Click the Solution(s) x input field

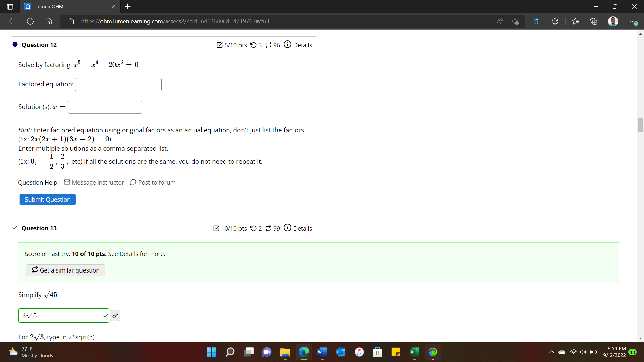point(105,107)
